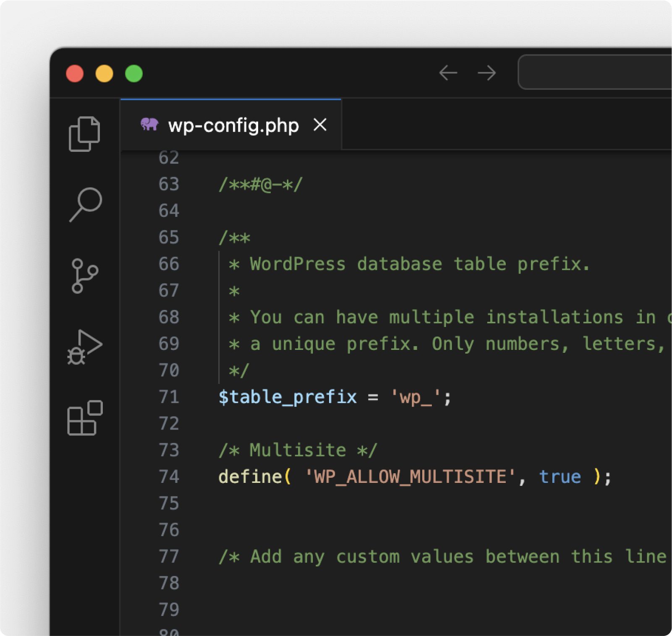This screenshot has height=636, width=672.
Task: Open the Extensions view
Action: (85, 418)
